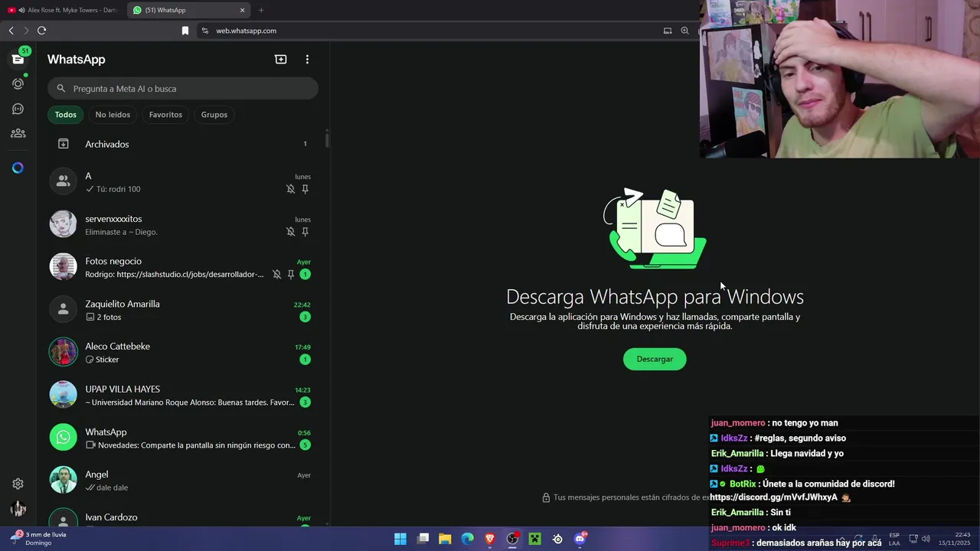980x551 pixels.
Task: Click the pin icon on chat 'A'
Action: (305, 189)
